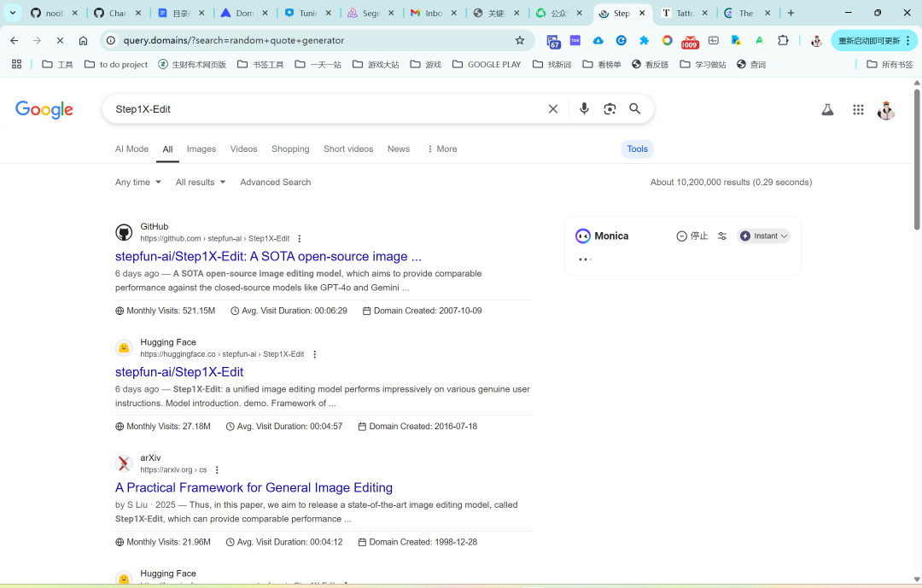The image size is (922, 588).
Task: Expand the tab search dropdown
Action: 12,13
